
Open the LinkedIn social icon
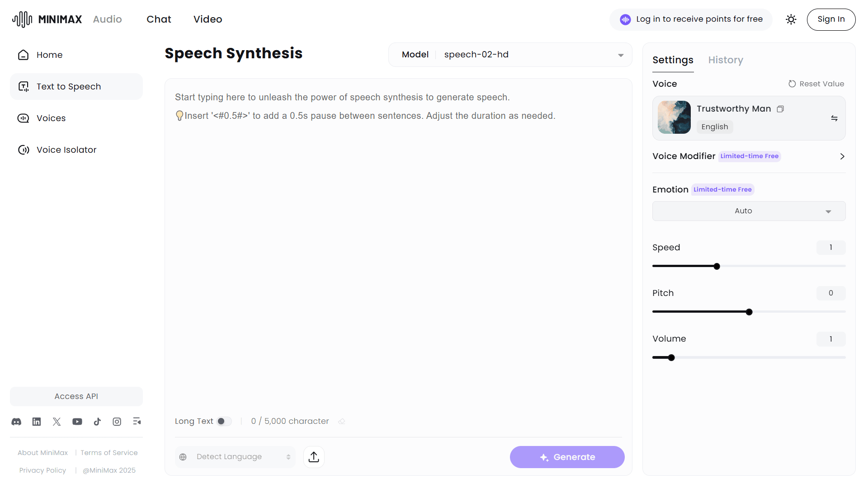pyautogui.click(x=37, y=422)
